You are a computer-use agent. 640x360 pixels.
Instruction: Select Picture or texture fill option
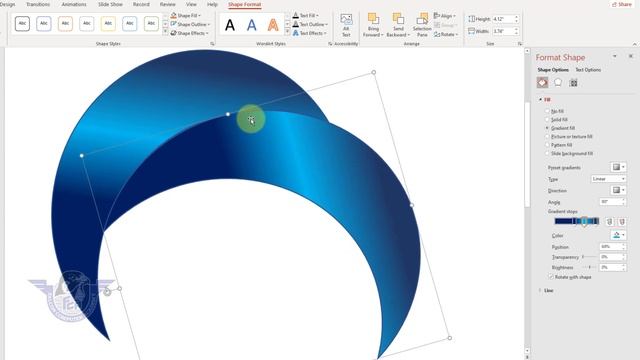(x=569, y=137)
